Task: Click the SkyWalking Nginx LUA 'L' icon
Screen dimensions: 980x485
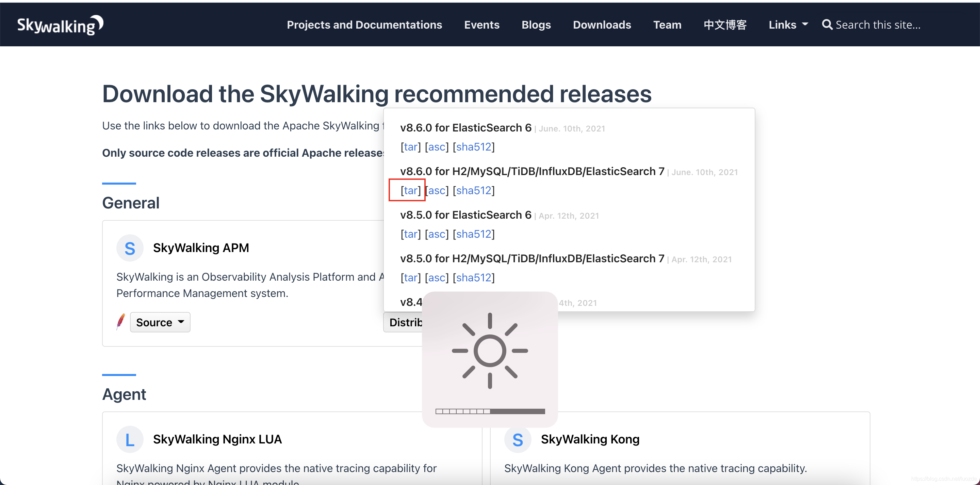Action: click(130, 440)
